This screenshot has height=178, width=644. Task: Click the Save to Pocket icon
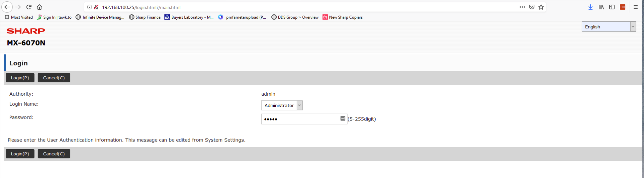coord(532,7)
